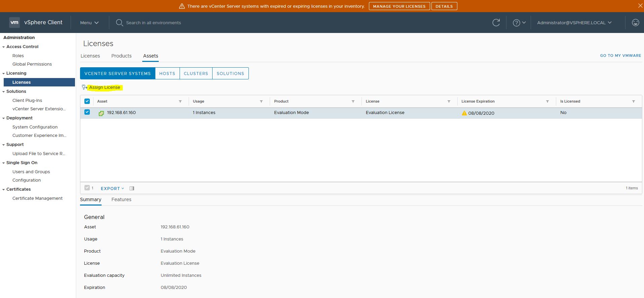Click the Evaluation Mode cell in the table
Screen dimensions: 644x298
(x=291, y=113)
